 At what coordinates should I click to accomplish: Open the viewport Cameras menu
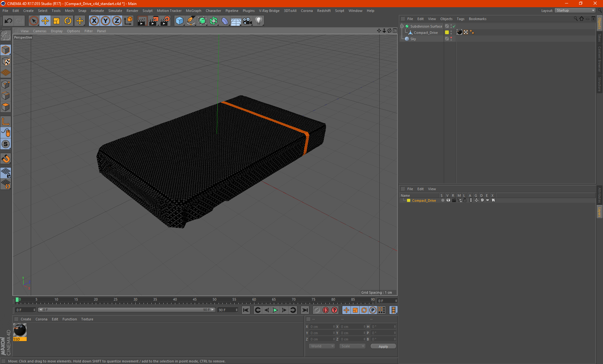point(40,31)
